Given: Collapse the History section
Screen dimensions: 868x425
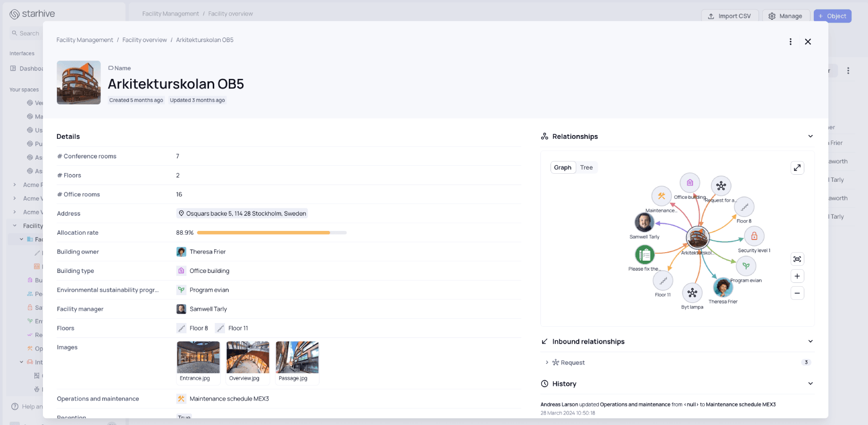Looking at the screenshot, I should tap(810, 383).
